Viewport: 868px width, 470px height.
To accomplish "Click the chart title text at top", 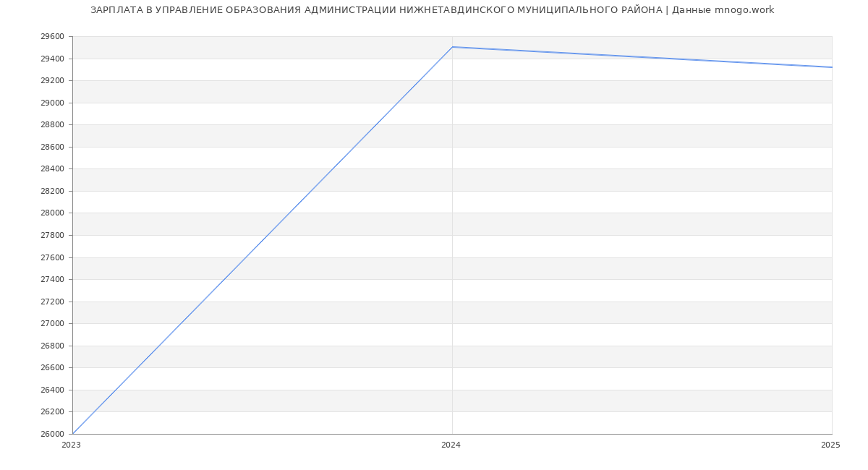I will pyautogui.click(x=432, y=10).
